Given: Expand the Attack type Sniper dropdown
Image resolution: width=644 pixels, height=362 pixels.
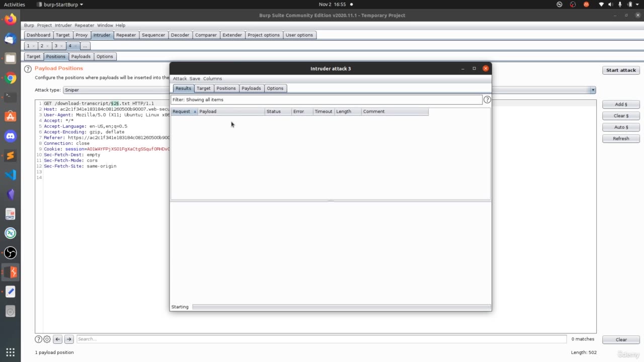Looking at the screenshot, I should coord(593,90).
